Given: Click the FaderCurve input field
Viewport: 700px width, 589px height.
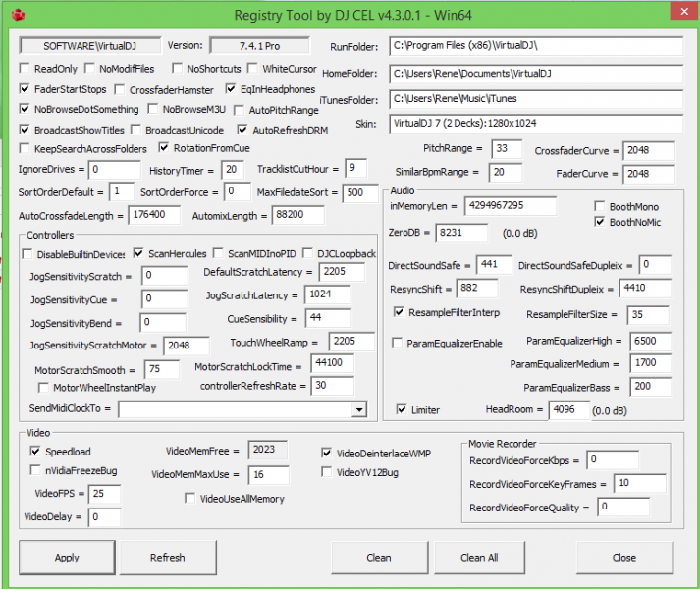Looking at the screenshot, I should 649,174.
